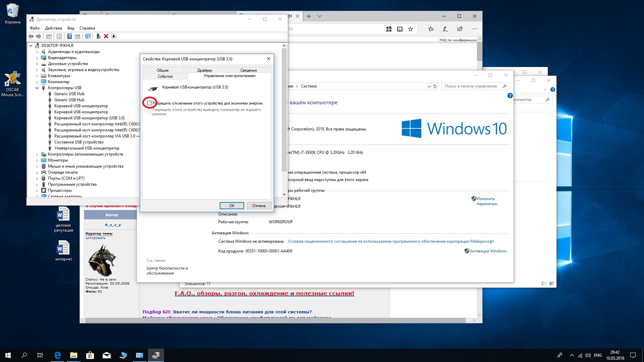Open the Действие menu
The width and height of the screenshot is (644, 362).
tap(53, 28)
